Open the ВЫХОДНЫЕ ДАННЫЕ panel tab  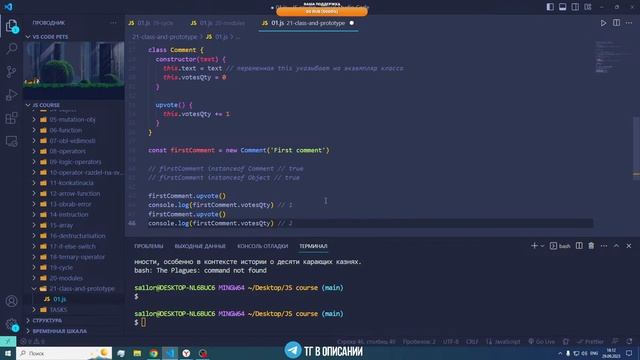pyautogui.click(x=200, y=246)
